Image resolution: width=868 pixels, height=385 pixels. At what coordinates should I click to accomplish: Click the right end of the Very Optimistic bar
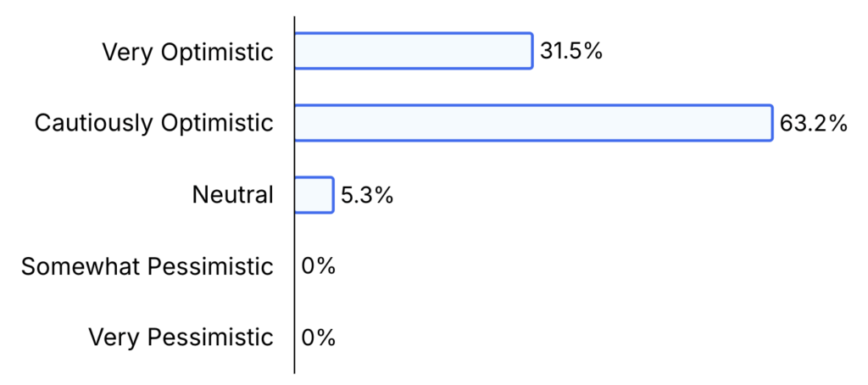pos(531,52)
